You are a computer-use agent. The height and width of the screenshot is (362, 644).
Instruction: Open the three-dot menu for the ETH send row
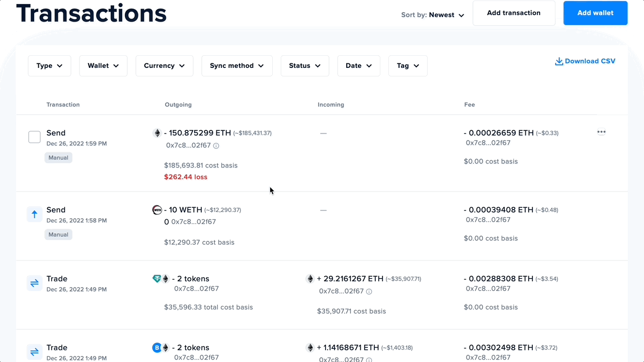pos(601,132)
